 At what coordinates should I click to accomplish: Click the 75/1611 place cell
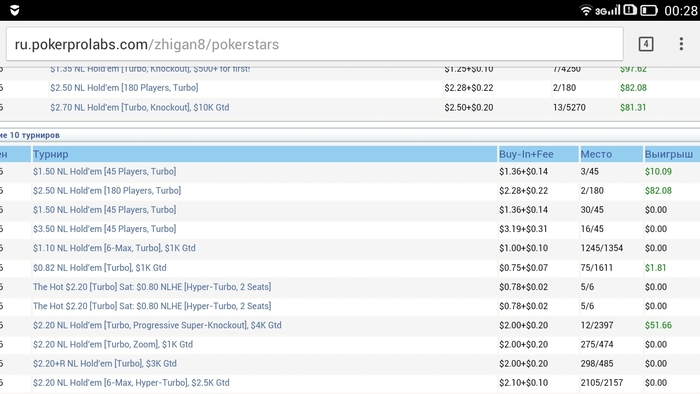596,268
